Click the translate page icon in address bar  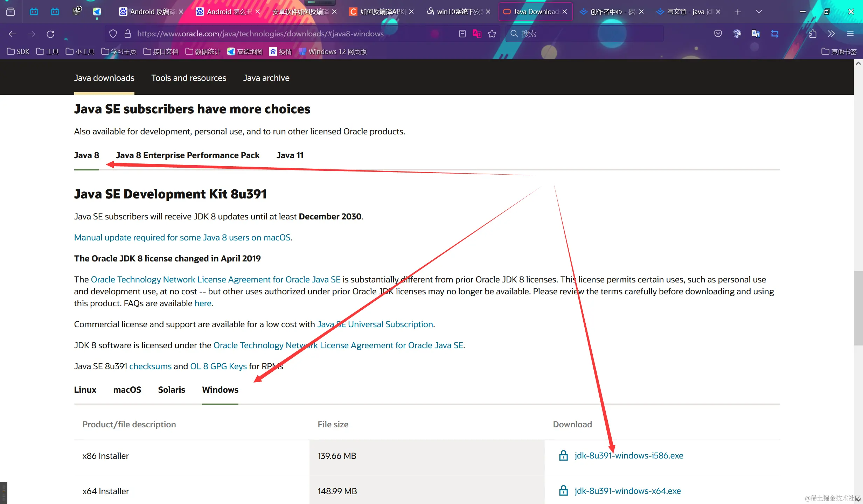tap(477, 34)
